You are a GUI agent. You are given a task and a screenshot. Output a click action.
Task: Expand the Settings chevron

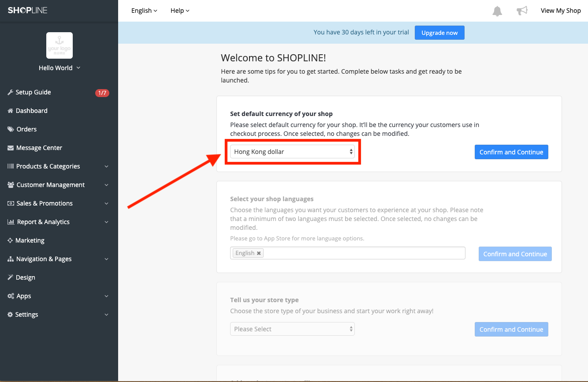pos(106,315)
